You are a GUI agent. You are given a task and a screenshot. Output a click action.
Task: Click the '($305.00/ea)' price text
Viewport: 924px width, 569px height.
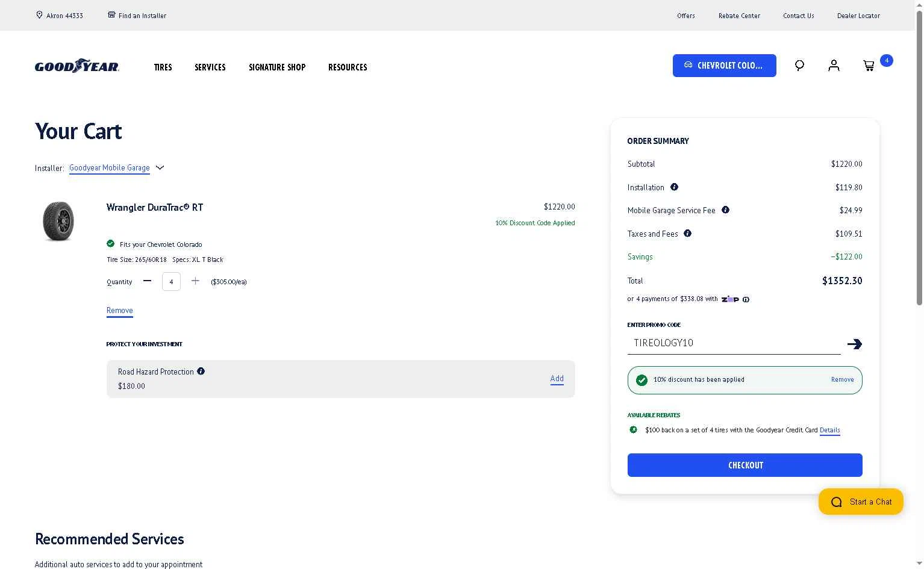pyautogui.click(x=229, y=282)
